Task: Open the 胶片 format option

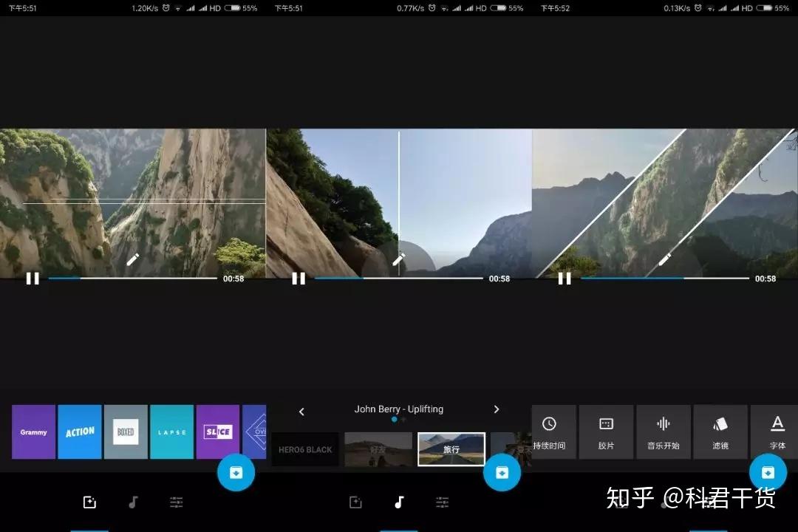Action: (606, 432)
